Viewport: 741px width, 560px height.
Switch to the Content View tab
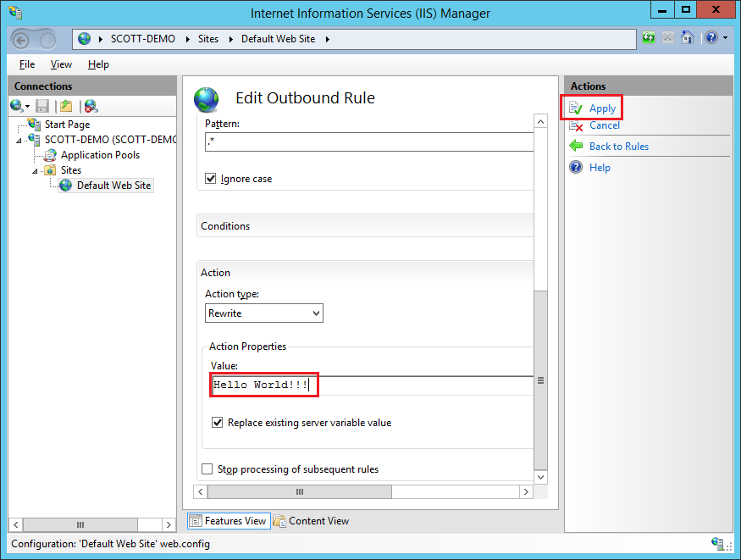311,521
